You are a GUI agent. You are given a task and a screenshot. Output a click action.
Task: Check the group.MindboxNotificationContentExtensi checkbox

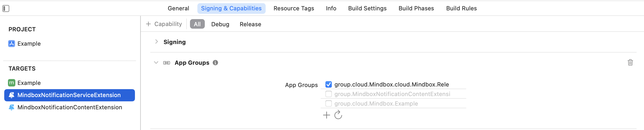click(328, 94)
